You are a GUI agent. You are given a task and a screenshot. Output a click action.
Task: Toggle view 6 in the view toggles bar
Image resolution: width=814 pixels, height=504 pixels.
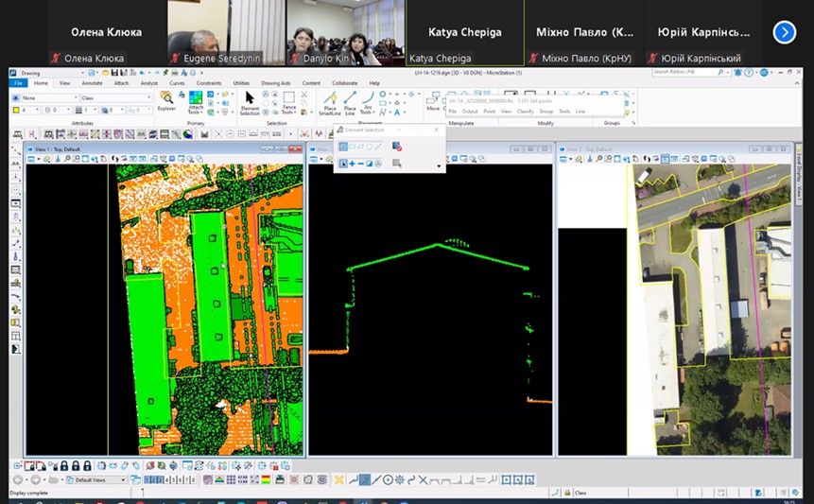pyautogui.click(x=180, y=480)
